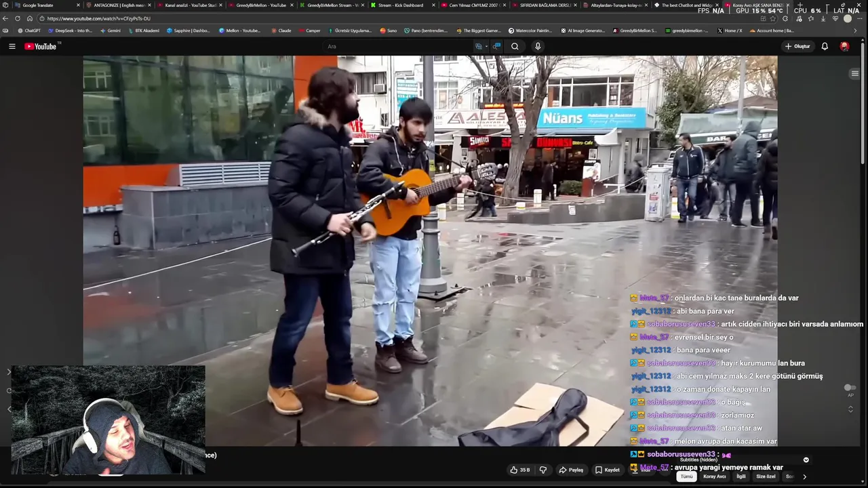Start voice search with the microphone icon
868x488 pixels.
click(538, 46)
